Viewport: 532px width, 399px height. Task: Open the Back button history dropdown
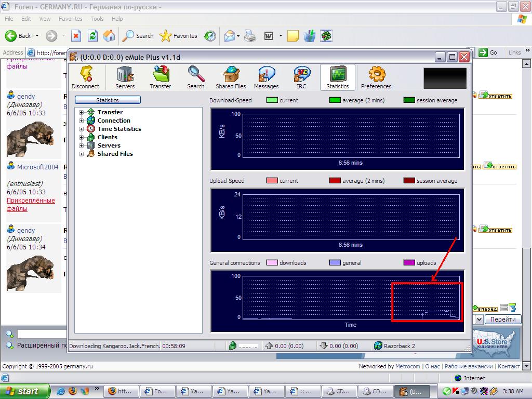pyautogui.click(x=37, y=36)
